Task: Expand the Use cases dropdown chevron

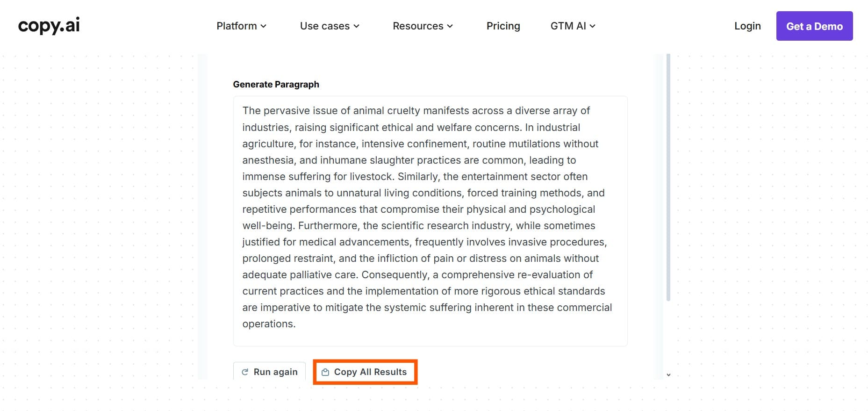Action: [x=357, y=26]
